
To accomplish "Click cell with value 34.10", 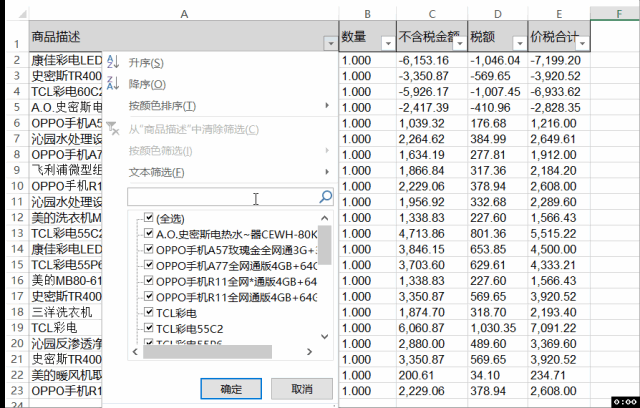I will pyautogui.click(x=498, y=375).
